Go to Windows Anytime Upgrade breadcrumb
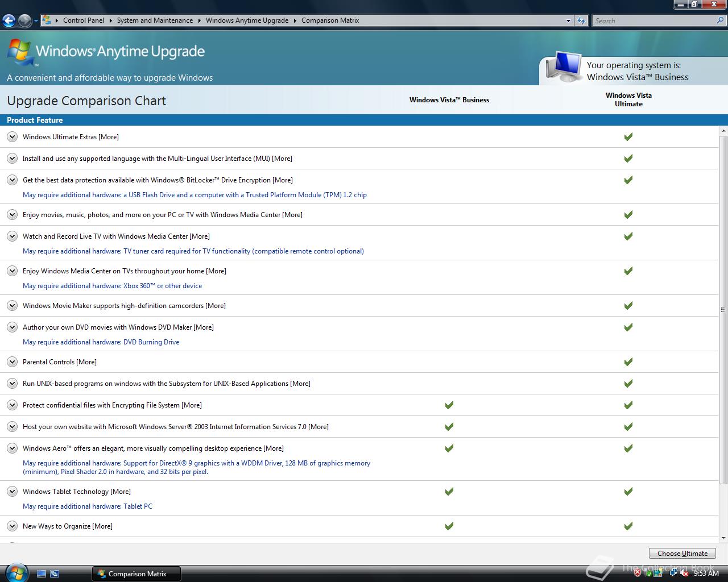Image resolution: width=728 pixels, height=582 pixels. (x=247, y=20)
